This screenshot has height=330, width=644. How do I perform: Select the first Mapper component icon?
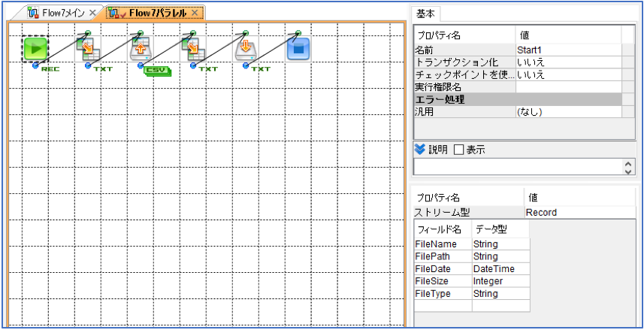coord(88,49)
